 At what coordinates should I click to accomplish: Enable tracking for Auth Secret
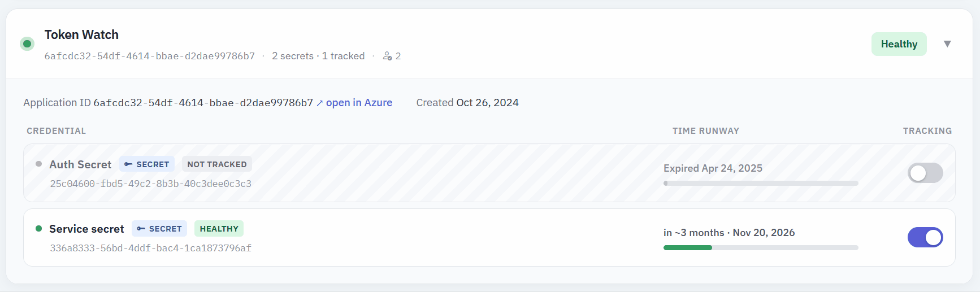[925, 173]
